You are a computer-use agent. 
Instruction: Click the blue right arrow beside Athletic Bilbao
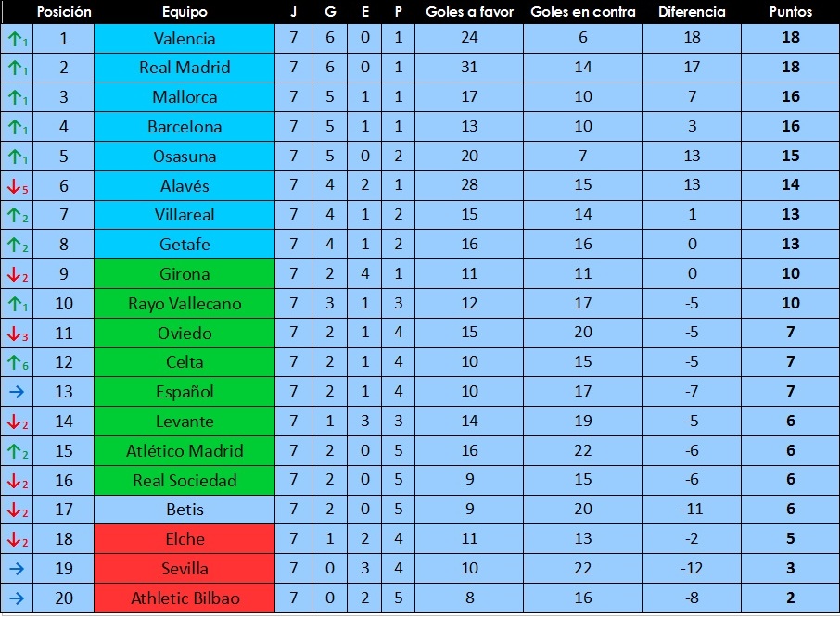pos(16,598)
